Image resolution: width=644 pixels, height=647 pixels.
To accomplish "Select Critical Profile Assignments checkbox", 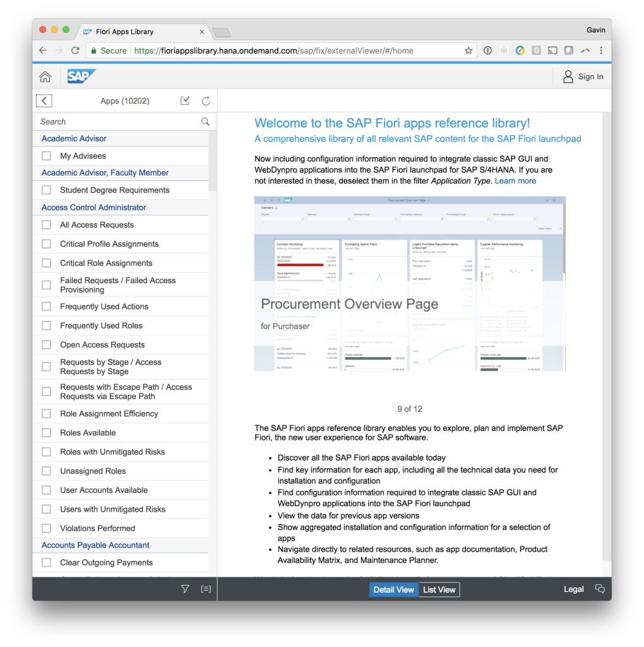I will 46,244.
